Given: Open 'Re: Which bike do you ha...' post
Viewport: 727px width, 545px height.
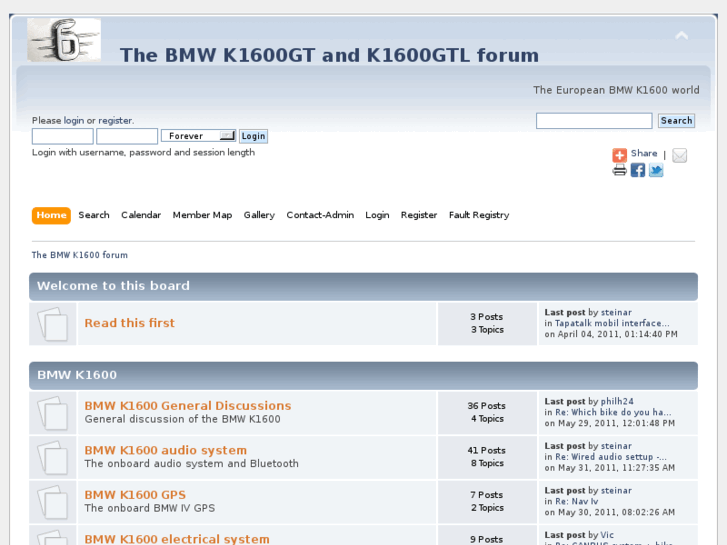Looking at the screenshot, I should 613,412.
